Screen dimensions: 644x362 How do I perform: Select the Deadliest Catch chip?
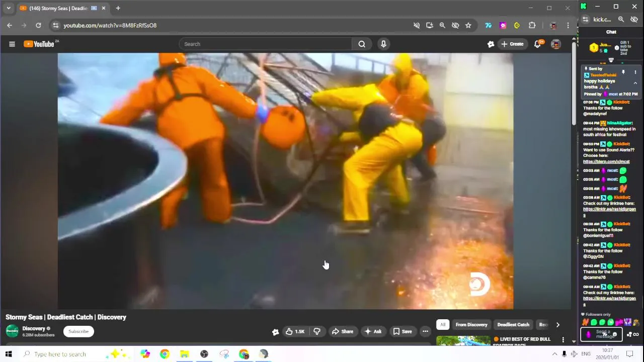[x=513, y=325]
